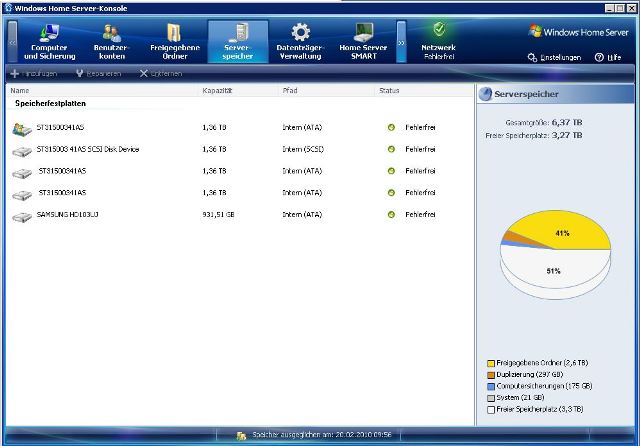Select the ST31500341AS SCSI Disk Device row
This screenshot has width=640, height=446.
pyautogui.click(x=239, y=149)
